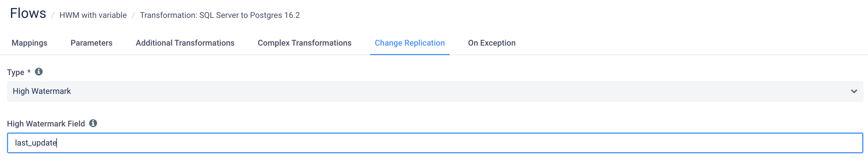Click the slash separator after Flows
This screenshot has width=868, height=164.
point(53,15)
